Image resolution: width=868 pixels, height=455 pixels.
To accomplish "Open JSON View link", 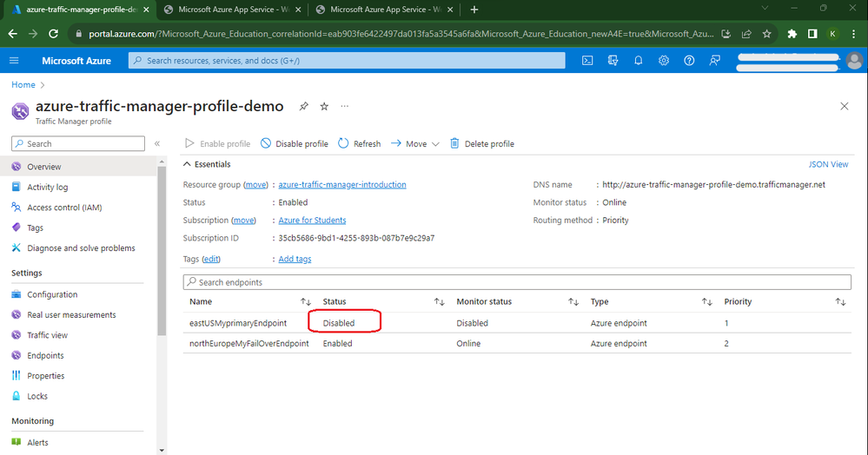I will [x=828, y=164].
